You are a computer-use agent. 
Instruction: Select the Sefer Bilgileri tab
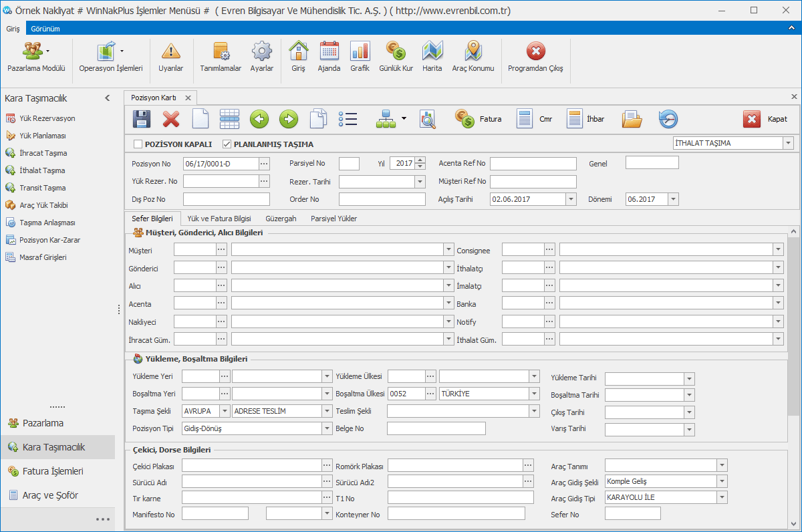point(152,219)
